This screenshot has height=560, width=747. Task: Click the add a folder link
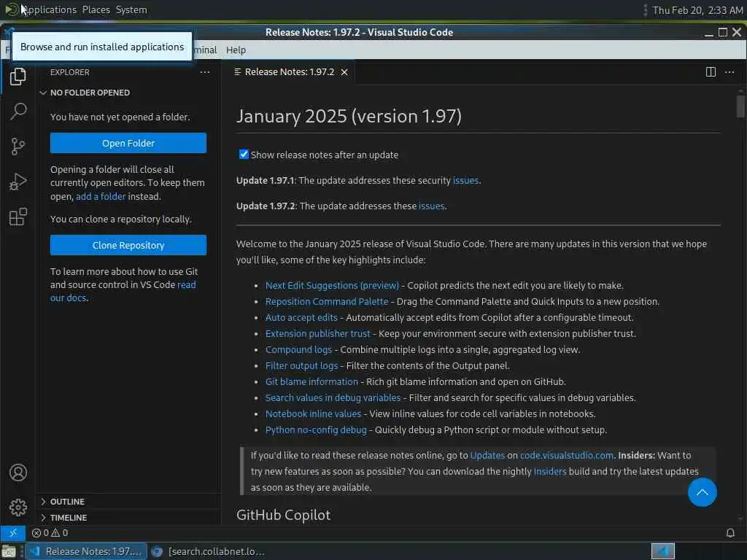tap(101, 196)
